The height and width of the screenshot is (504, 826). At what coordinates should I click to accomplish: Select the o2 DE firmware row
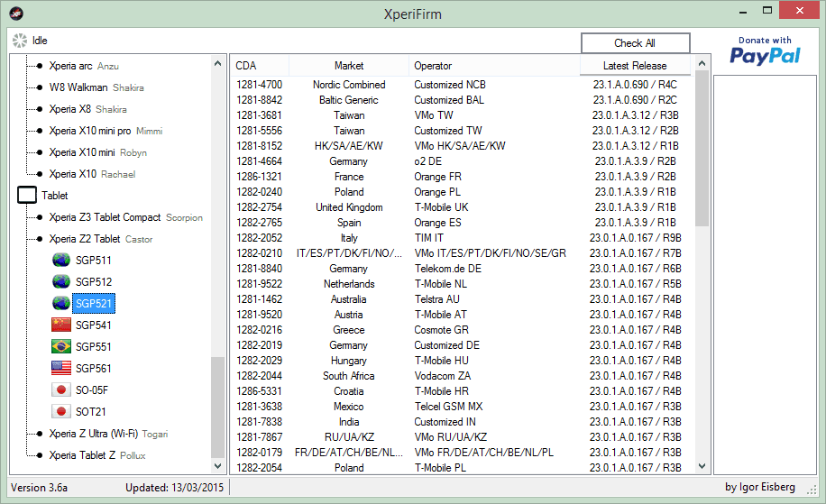coord(462,161)
